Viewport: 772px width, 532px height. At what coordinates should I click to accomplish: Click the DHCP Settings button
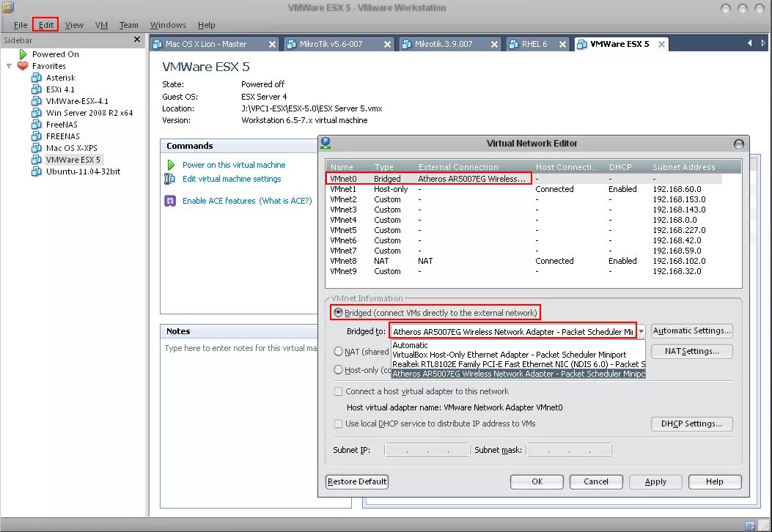coord(692,424)
